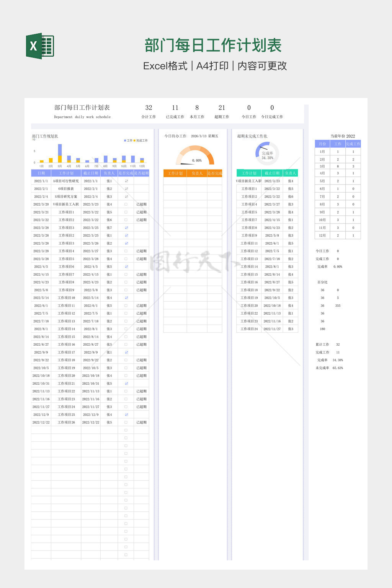The width and height of the screenshot is (392, 588).
Task: Click the 部门每日工作计划表 sheet title
Action: tap(82, 108)
